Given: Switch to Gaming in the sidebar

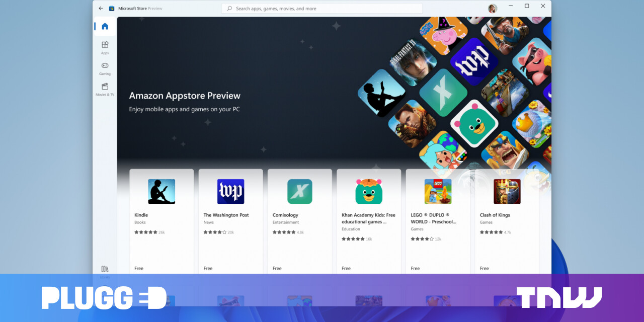Looking at the screenshot, I should pyautogui.click(x=105, y=68).
